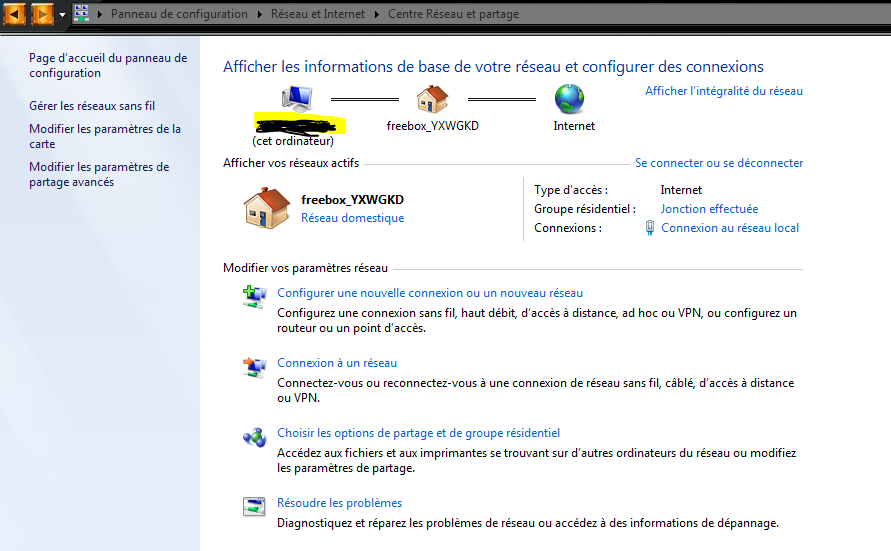Click the large house icon under active networks

coord(267,208)
